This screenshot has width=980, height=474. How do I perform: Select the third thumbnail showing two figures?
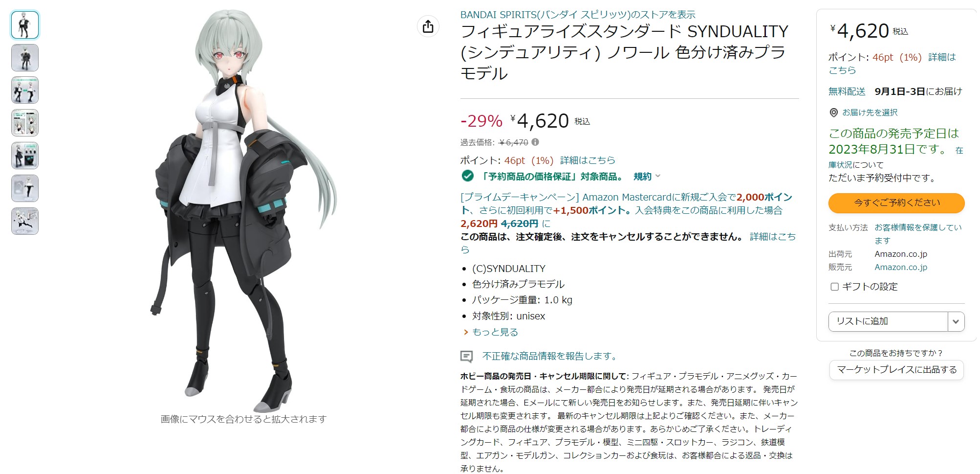[x=25, y=90]
